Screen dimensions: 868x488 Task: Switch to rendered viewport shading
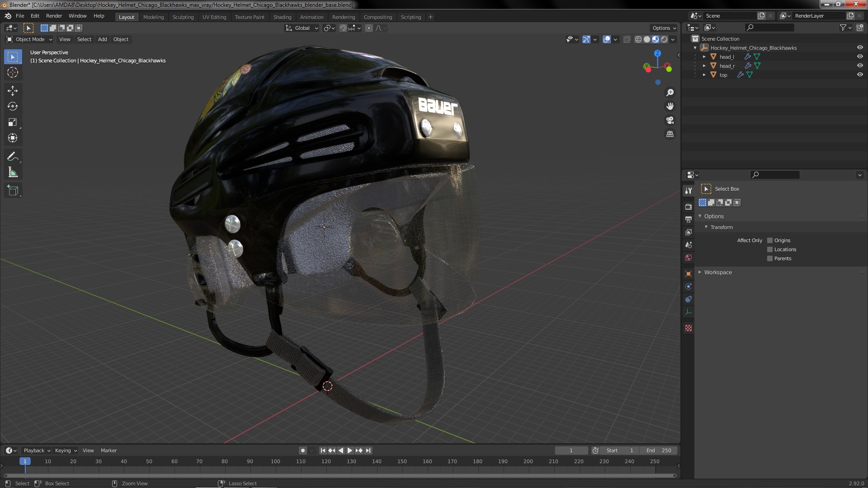click(664, 39)
